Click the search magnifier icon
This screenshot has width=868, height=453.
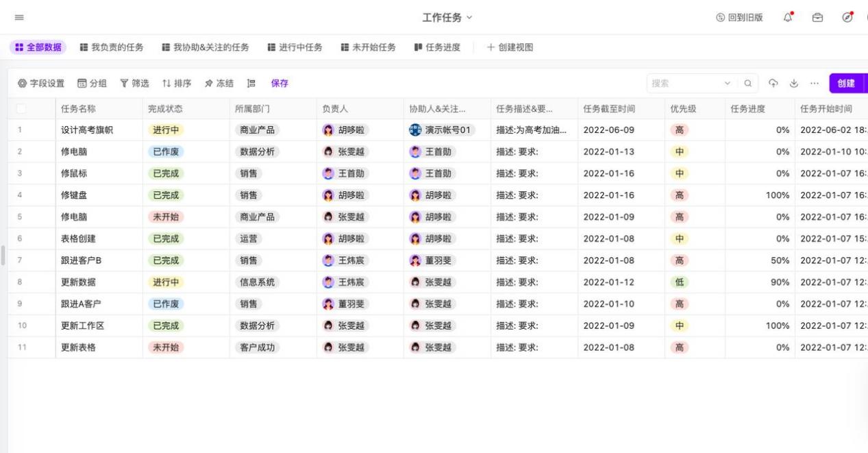[x=748, y=84]
